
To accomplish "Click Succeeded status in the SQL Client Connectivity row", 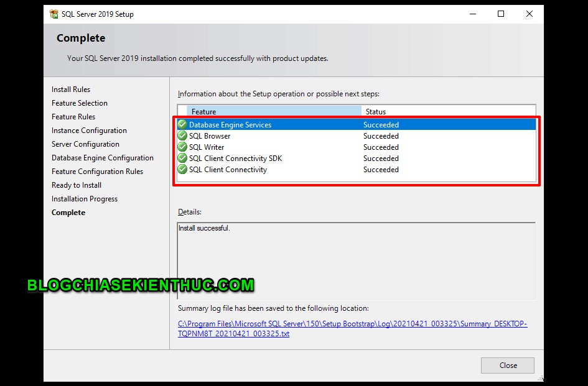I will (381, 170).
